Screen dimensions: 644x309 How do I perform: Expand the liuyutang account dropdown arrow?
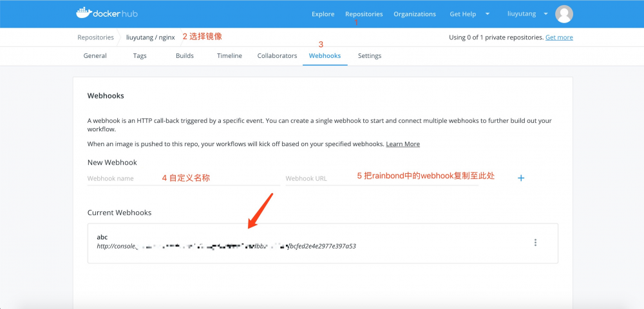546,14
